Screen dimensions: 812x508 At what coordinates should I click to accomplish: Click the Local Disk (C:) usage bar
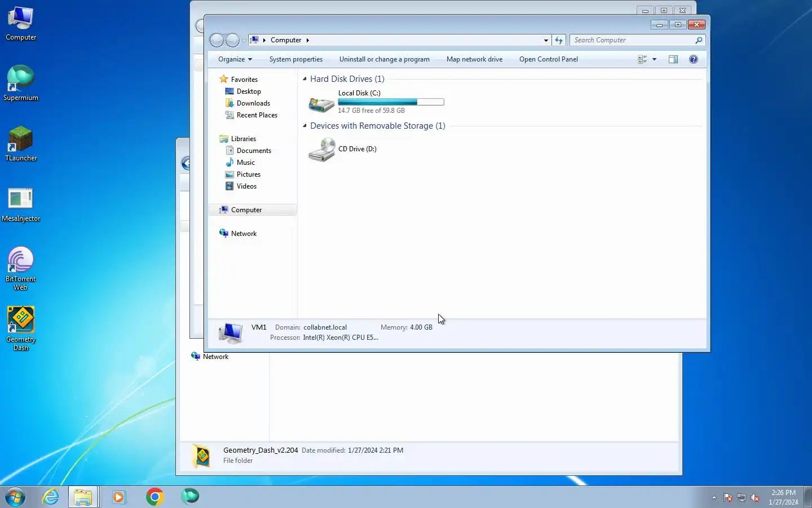coord(391,102)
